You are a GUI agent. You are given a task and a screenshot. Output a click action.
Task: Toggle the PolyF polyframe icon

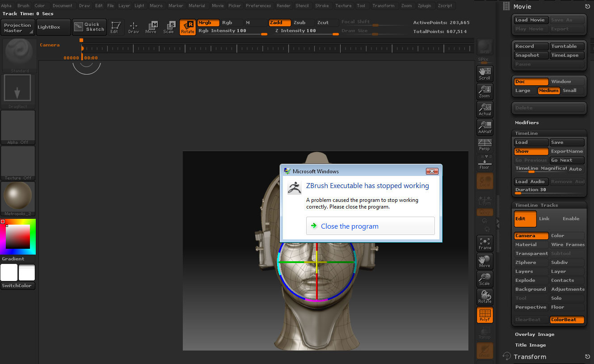[485, 315]
